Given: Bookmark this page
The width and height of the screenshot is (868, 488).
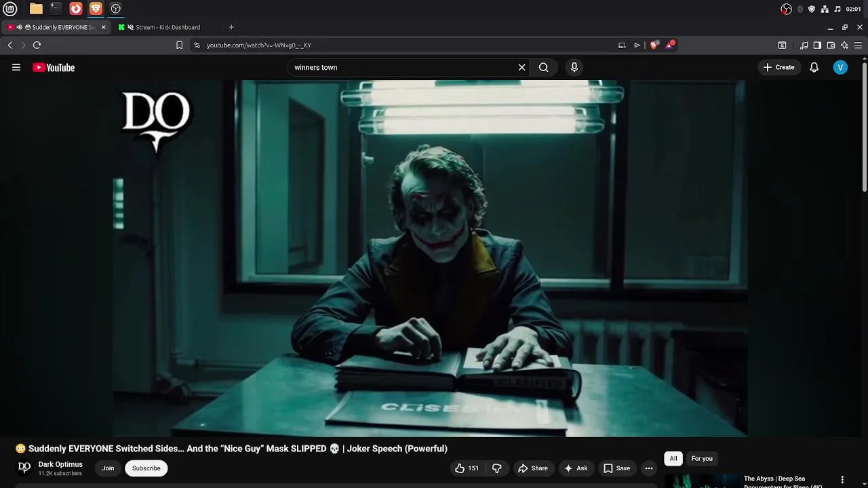Looking at the screenshot, I should [x=179, y=45].
